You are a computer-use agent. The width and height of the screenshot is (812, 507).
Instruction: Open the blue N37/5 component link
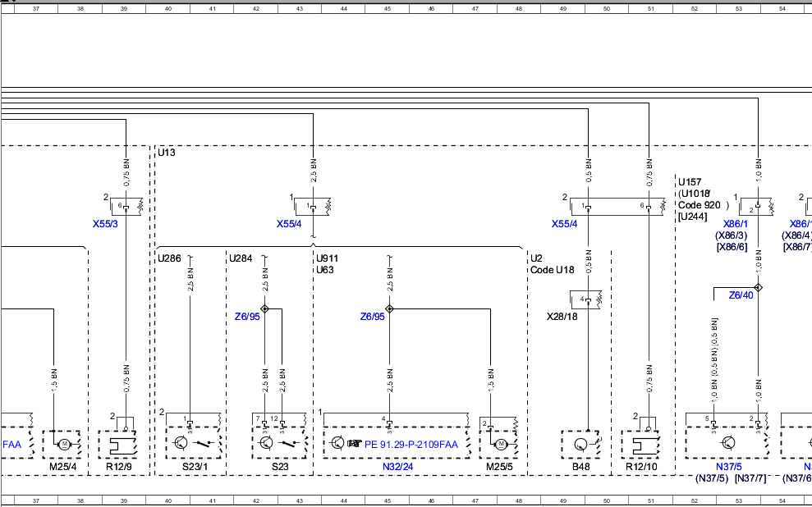point(728,467)
